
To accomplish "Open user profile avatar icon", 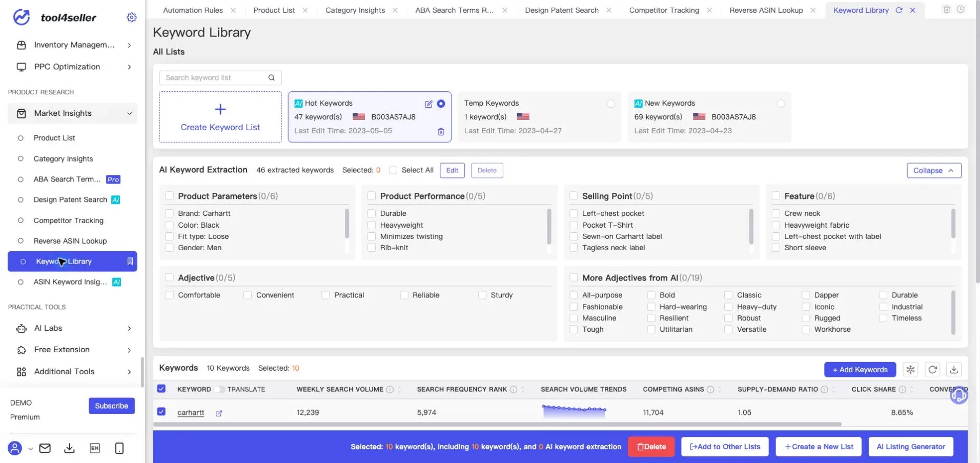I will point(15,448).
